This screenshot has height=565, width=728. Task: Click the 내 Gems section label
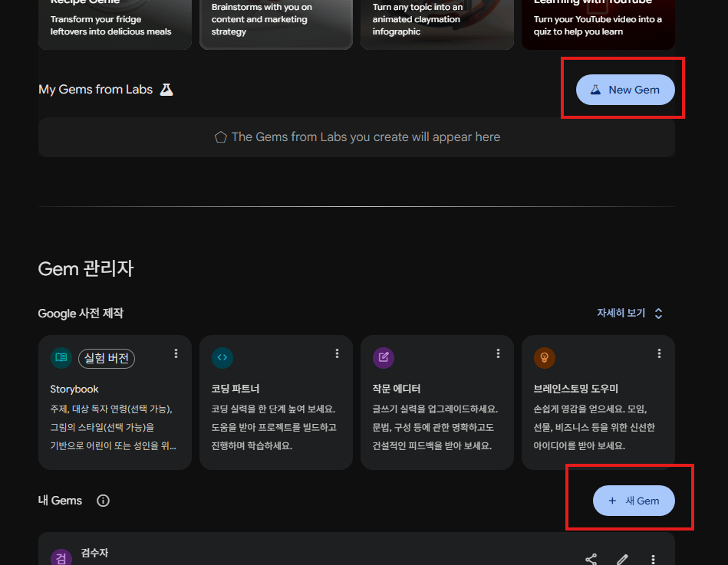click(60, 501)
